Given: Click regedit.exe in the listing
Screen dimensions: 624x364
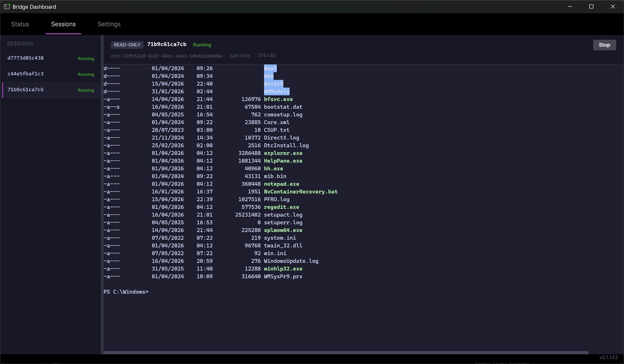Looking at the screenshot, I should [x=282, y=207].
